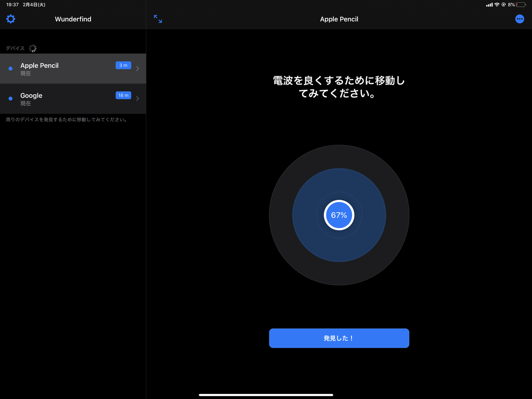This screenshot has height=399, width=532.
Task: Expand Apple Pencil row chevron
Action: coord(138,69)
